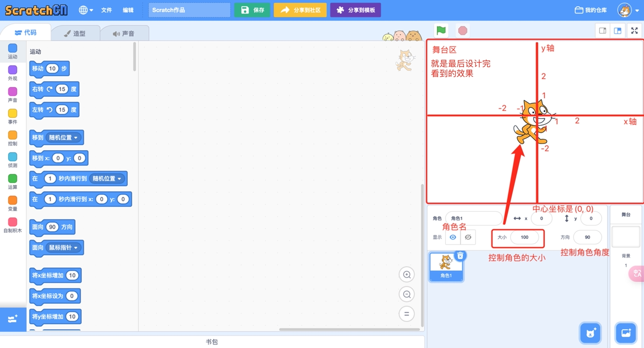Click the red stop button

tap(463, 30)
